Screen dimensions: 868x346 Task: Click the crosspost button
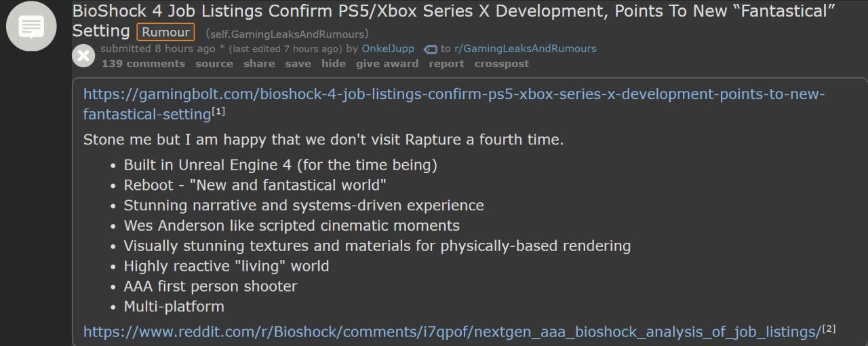click(x=501, y=64)
